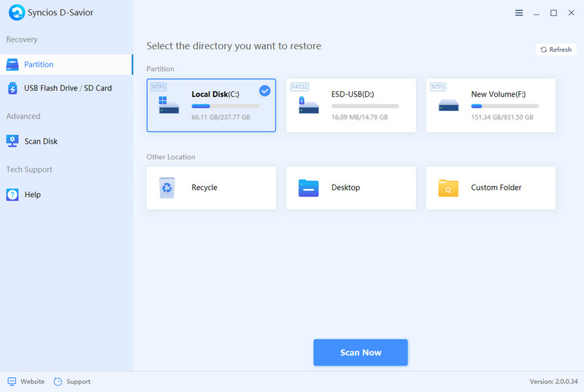
Task: Select the ESD-USB(D:) partition card
Action: [x=350, y=105]
